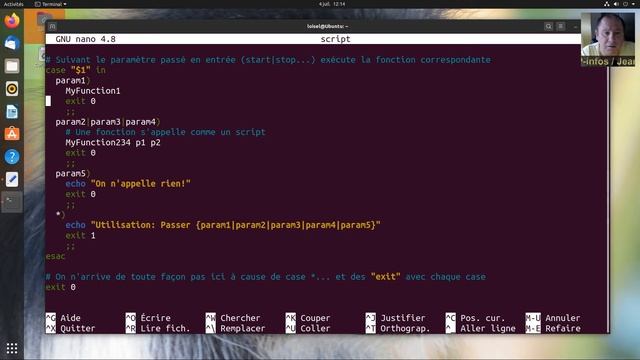
Task: Launch Firefox from the dock
Action: 12,20
